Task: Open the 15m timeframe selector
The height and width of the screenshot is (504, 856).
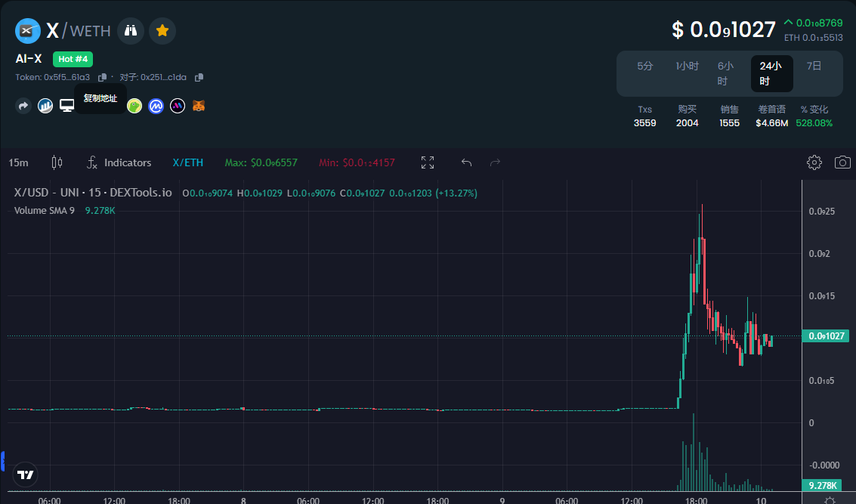Action: pyautogui.click(x=18, y=162)
